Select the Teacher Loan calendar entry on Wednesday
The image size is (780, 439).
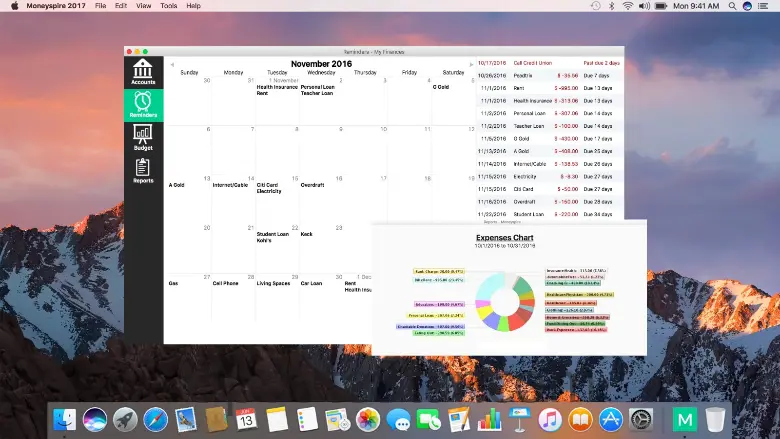[x=317, y=93]
